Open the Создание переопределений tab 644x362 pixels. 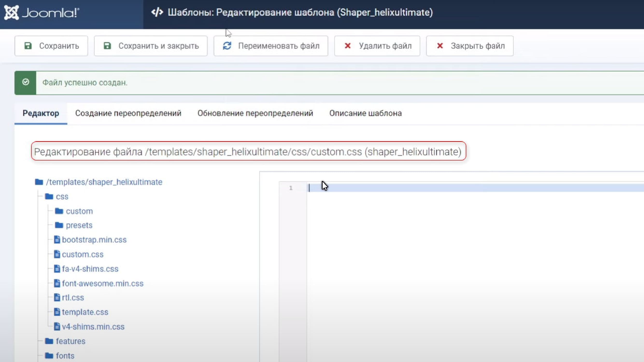[128, 113]
